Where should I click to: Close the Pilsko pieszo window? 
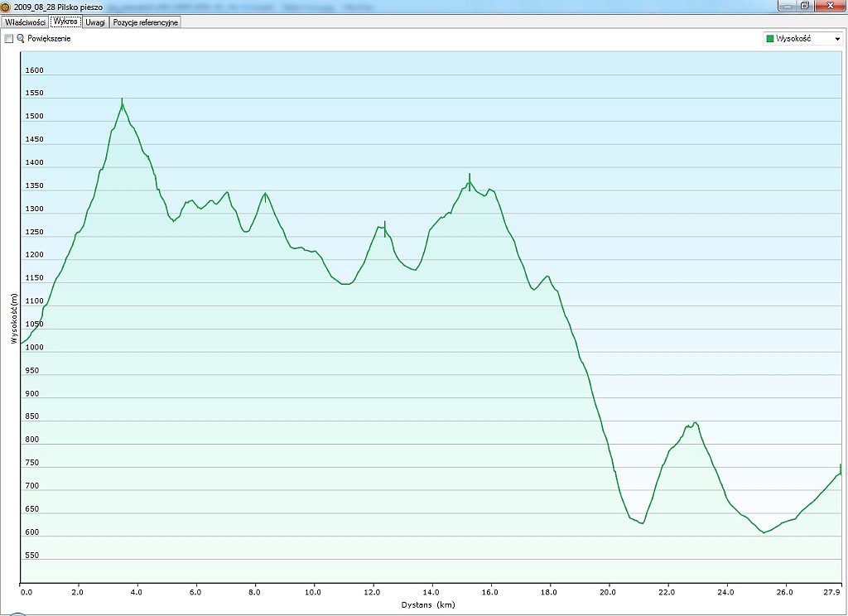pyautogui.click(x=829, y=6)
